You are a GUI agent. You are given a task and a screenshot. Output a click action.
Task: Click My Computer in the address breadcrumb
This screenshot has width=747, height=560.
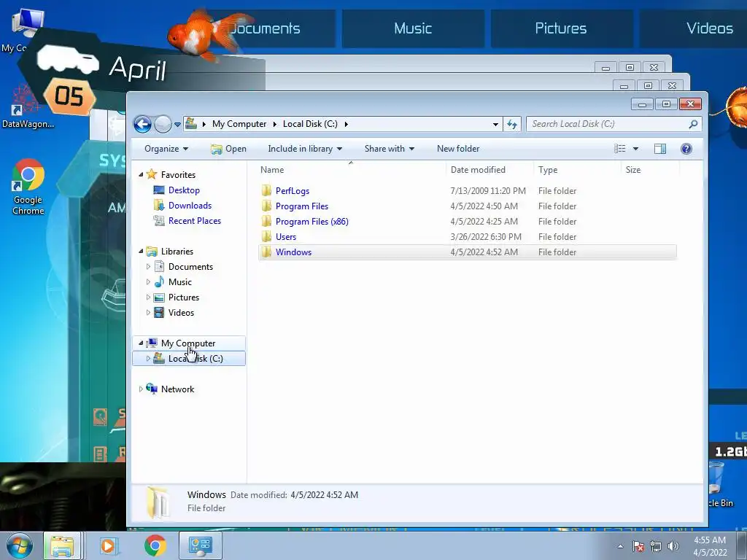[x=239, y=124]
